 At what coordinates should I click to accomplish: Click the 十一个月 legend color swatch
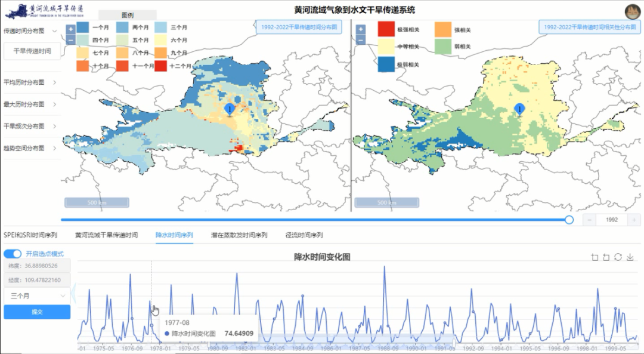click(122, 66)
